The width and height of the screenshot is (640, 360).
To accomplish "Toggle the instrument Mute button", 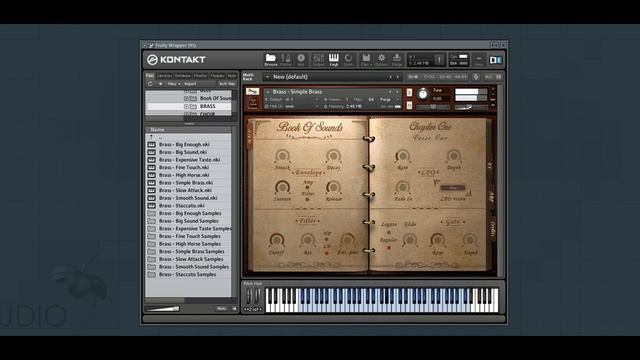I will [409, 106].
